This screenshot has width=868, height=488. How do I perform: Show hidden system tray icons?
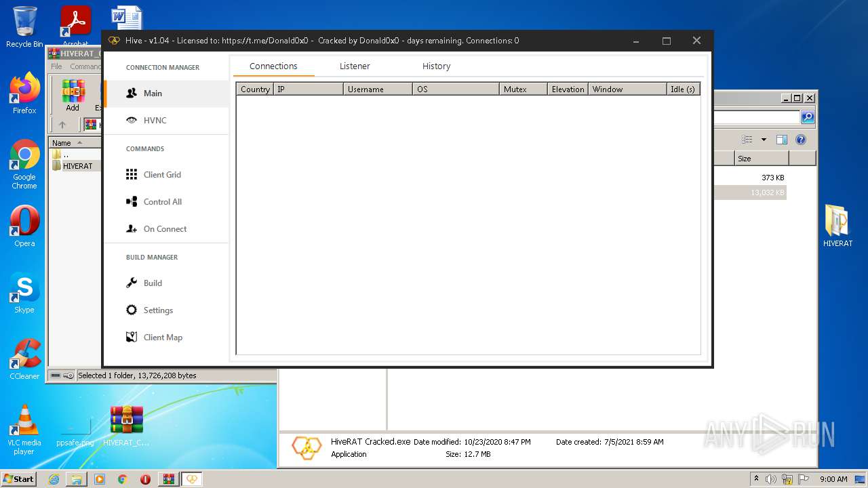click(756, 479)
